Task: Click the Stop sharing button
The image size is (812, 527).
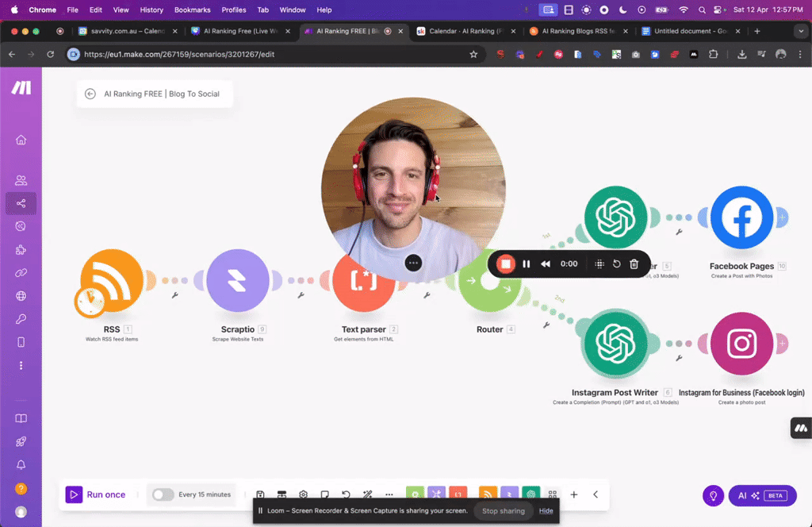Action: (504, 511)
